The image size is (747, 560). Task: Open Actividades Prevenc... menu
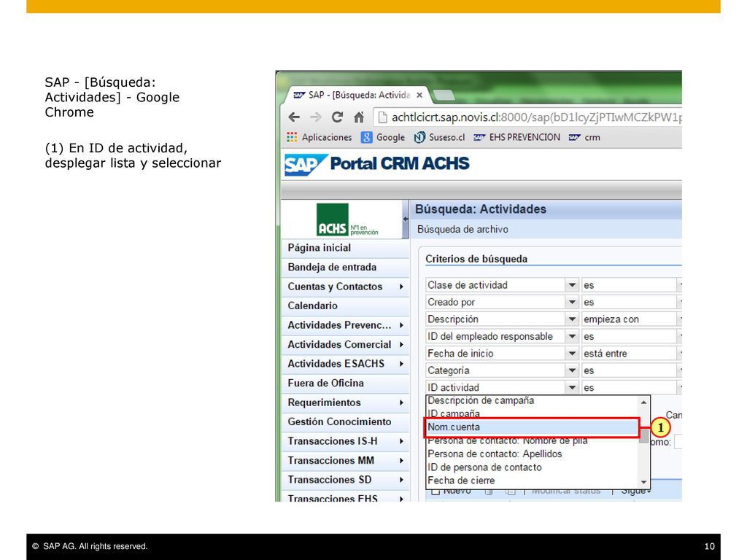click(345, 325)
